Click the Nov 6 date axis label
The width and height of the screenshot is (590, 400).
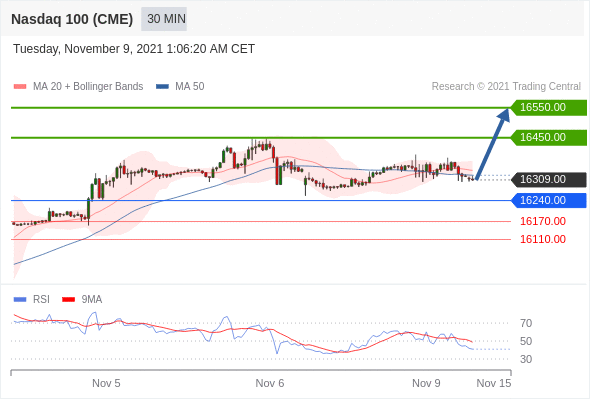[270, 383]
